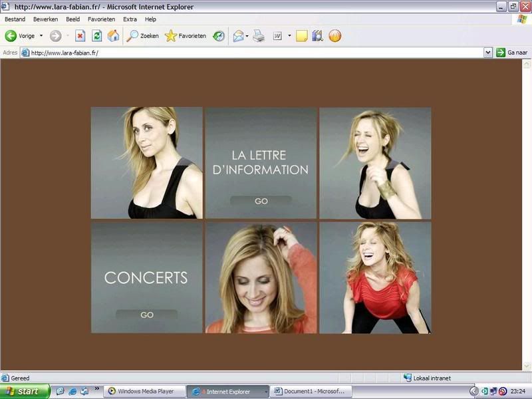Viewport: 532px width, 399px height.
Task: Open the Extra menu
Action: point(130,19)
